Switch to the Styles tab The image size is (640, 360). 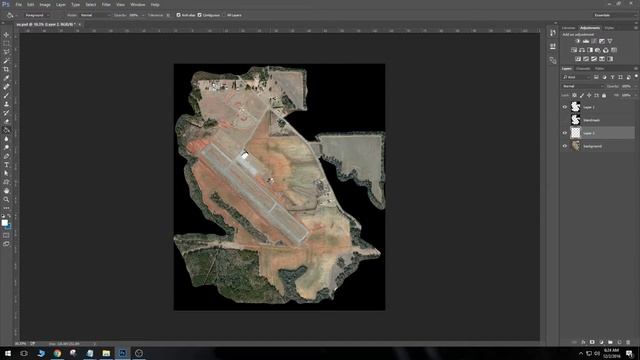click(609, 28)
